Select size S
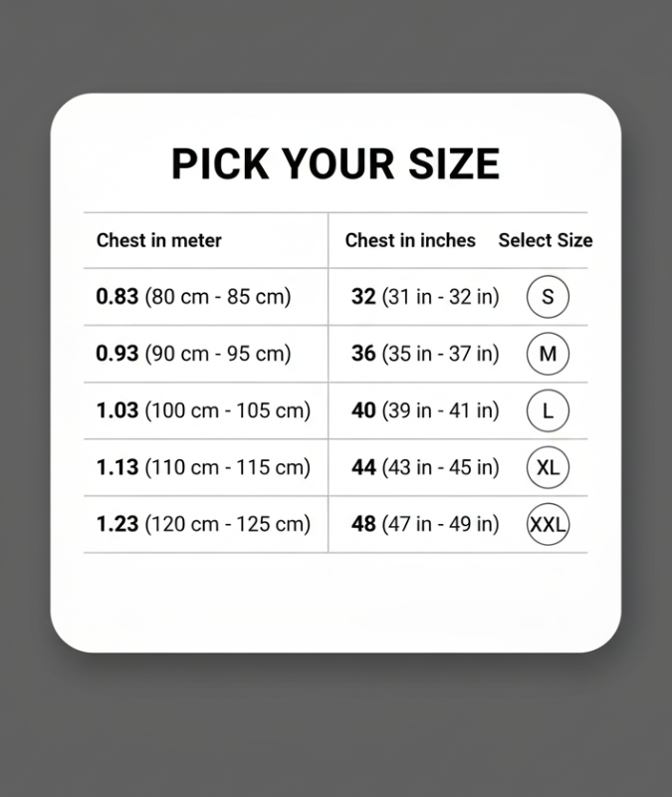 tap(548, 297)
